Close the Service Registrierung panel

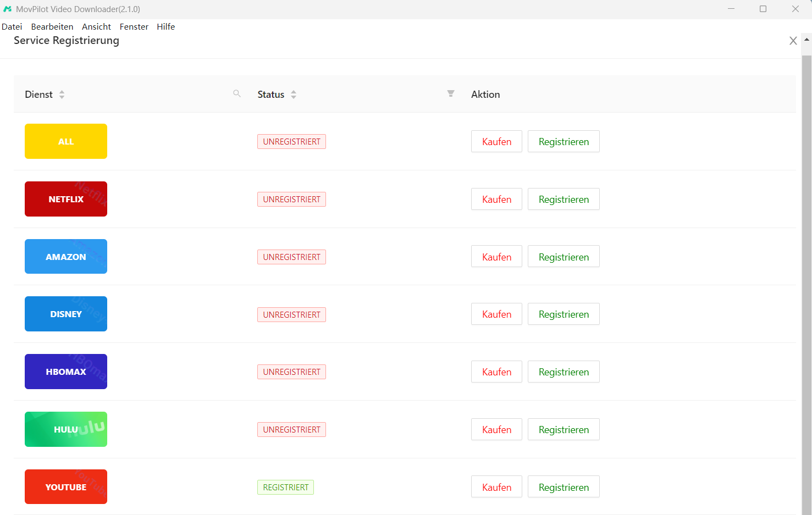click(793, 41)
